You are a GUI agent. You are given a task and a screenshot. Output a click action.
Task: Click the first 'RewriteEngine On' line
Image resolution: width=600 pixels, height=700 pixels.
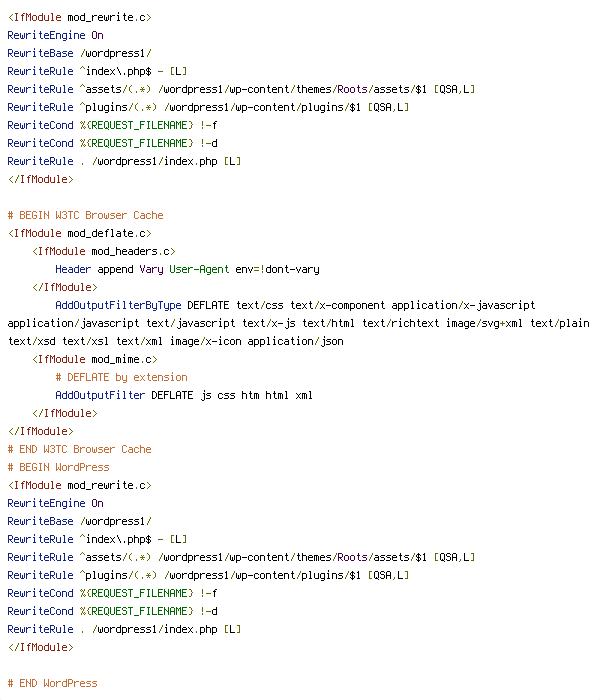click(x=55, y=35)
